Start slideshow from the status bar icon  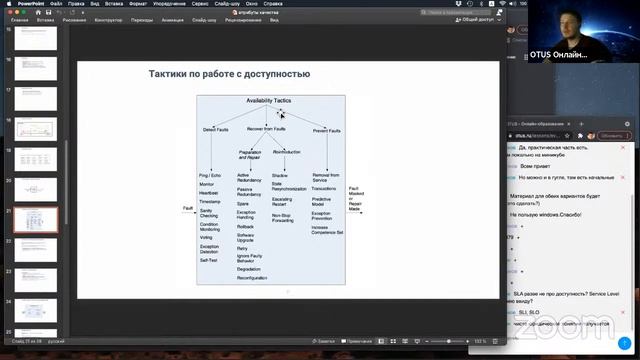(x=417, y=341)
